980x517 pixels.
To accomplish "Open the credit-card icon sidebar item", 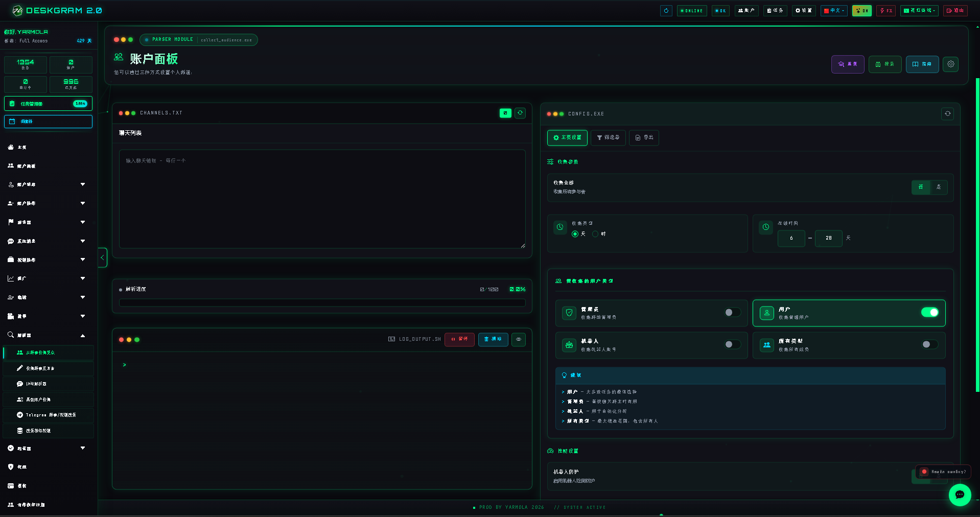I will [48, 486].
